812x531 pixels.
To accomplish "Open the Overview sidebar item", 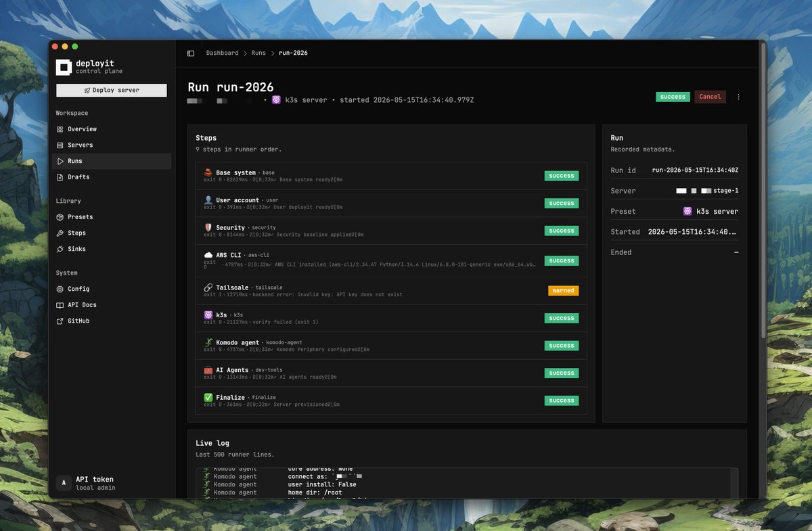I will click(112, 129).
